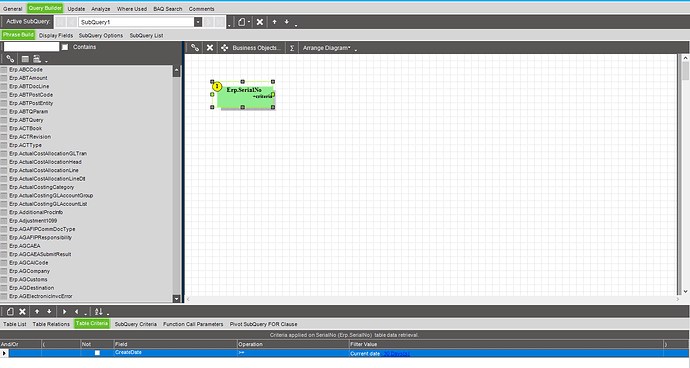Viewport: 690px width, 368px height.
Task: Click the 30 Day(s) filter link
Action: click(396, 353)
